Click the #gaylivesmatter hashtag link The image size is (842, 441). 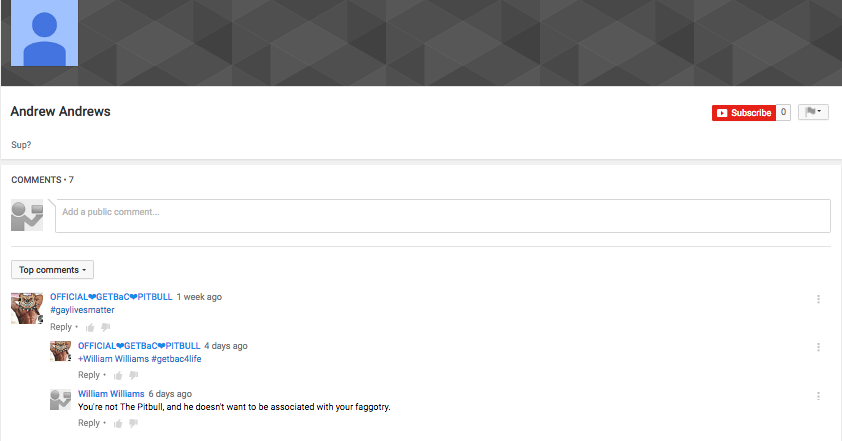pyautogui.click(x=82, y=310)
